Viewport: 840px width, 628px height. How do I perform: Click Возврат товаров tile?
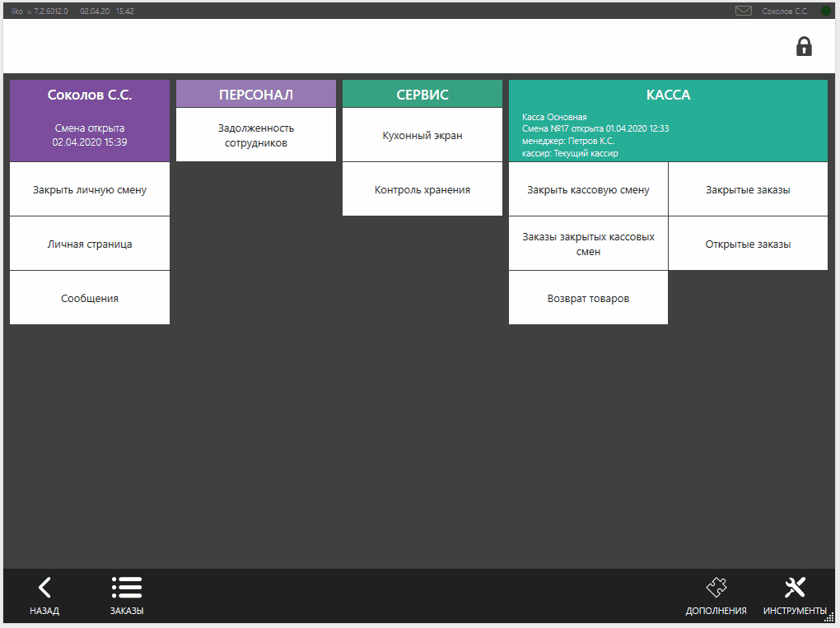tap(588, 298)
